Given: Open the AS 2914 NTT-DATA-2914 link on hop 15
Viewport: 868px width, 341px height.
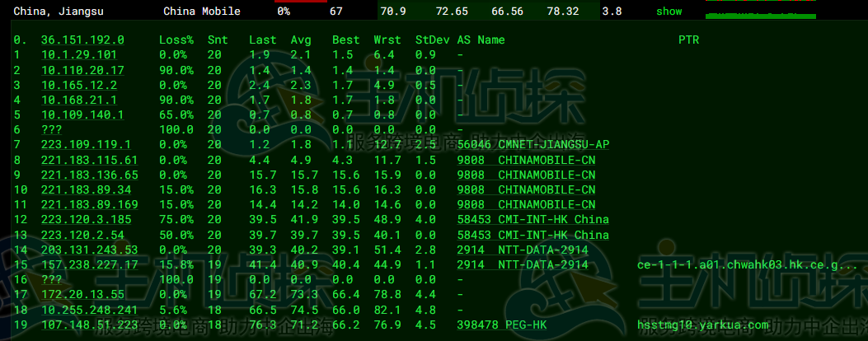Looking at the screenshot, I should (523, 264).
